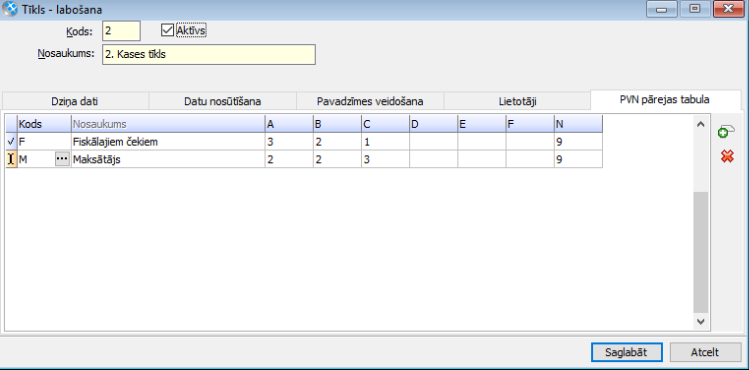This screenshot has width=749, height=370.
Task: Click the A column header
Action: point(289,124)
